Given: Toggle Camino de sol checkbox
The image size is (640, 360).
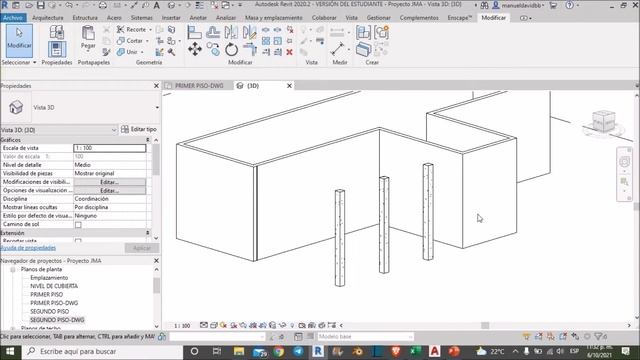Looking at the screenshot, I should click(x=78, y=224).
